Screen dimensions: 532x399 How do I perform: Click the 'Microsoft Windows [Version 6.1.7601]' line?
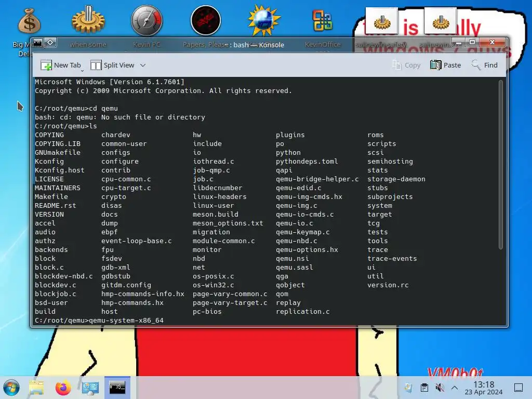(x=110, y=82)
